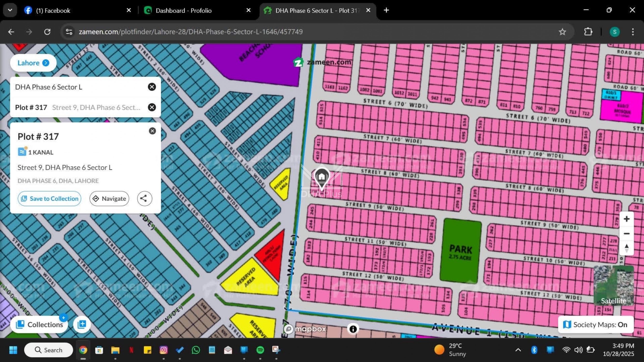Click the Navigate button
Image resolution: width=644 pixels, height=362 pixels.
coord(109,199)
